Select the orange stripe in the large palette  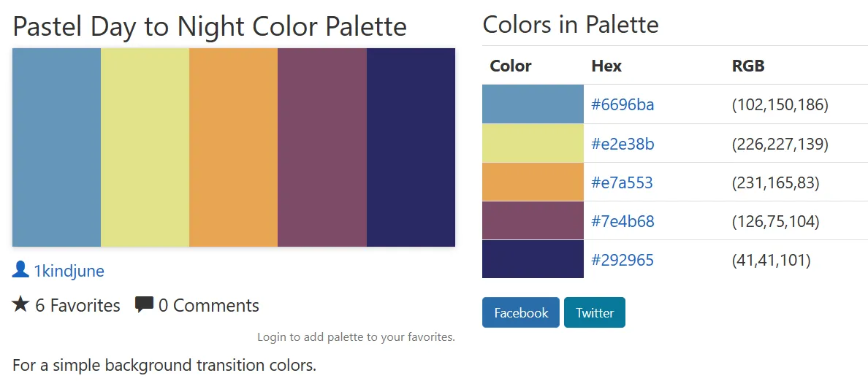pos(234,147)
